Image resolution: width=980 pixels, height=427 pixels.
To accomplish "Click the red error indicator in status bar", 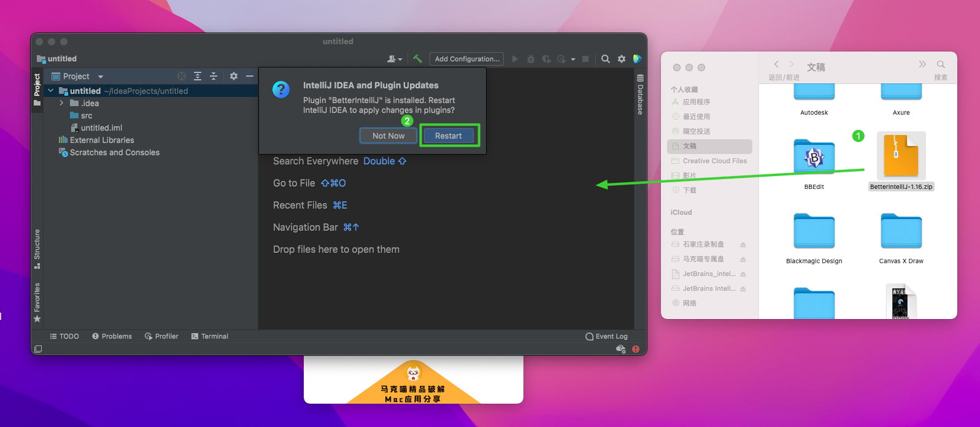I will [x=636, y=349].
